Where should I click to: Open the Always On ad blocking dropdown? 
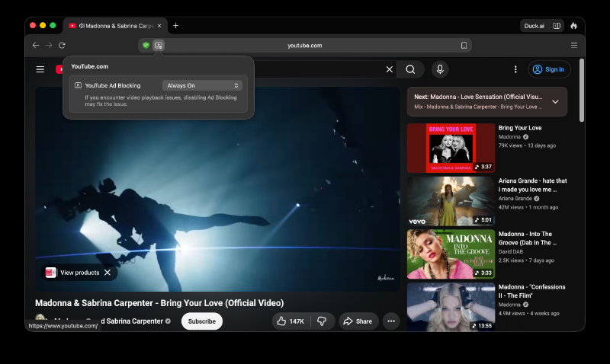click(202, 85)
